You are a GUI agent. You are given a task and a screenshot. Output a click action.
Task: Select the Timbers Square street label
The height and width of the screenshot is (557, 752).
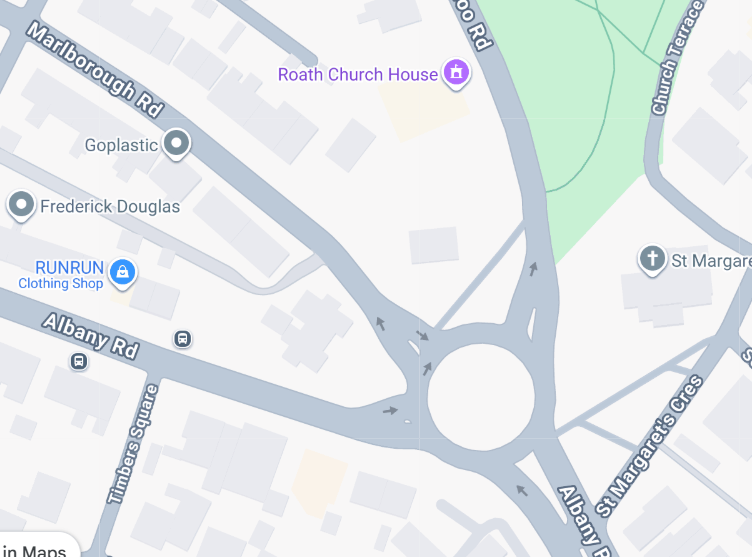(133, 444)
